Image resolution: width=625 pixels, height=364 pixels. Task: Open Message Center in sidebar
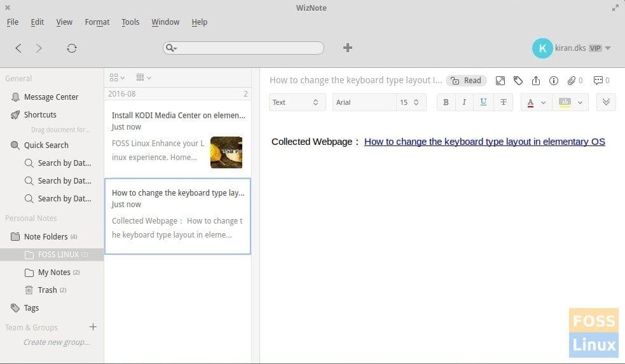coord(51,97)
